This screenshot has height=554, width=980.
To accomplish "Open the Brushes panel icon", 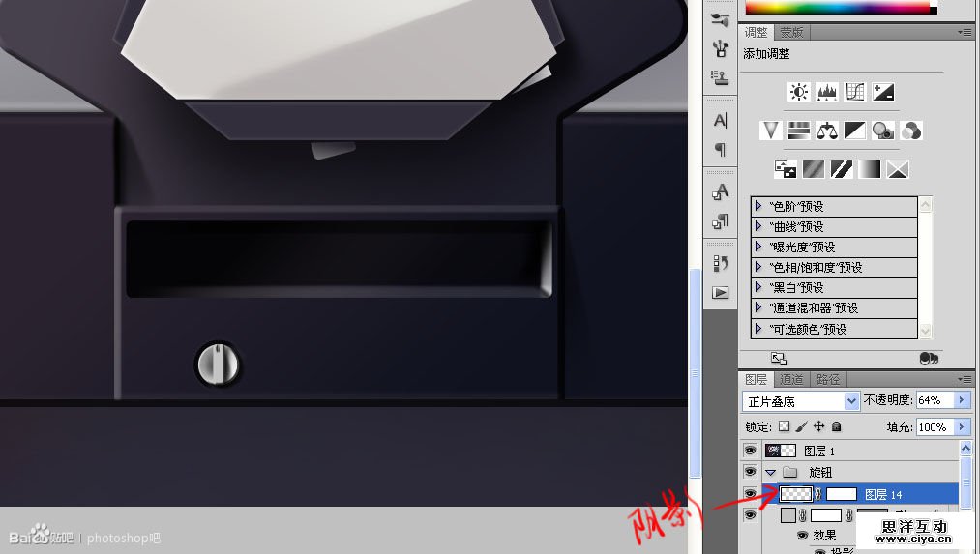I will 720,19.
